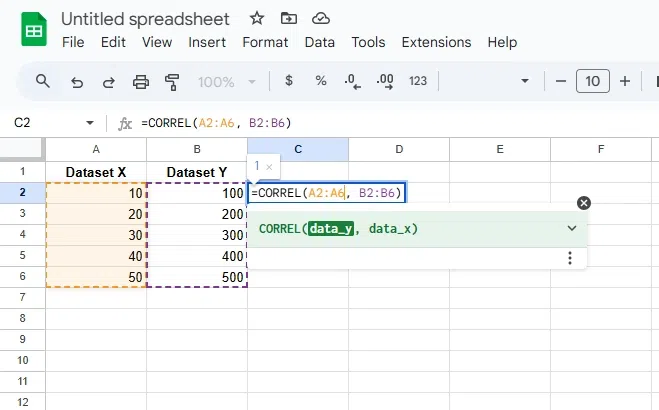Viewport: 659px width, 410px height.
Task: Click the Move to folder icon
Action: pyautogui.click(x=289, y=19)
